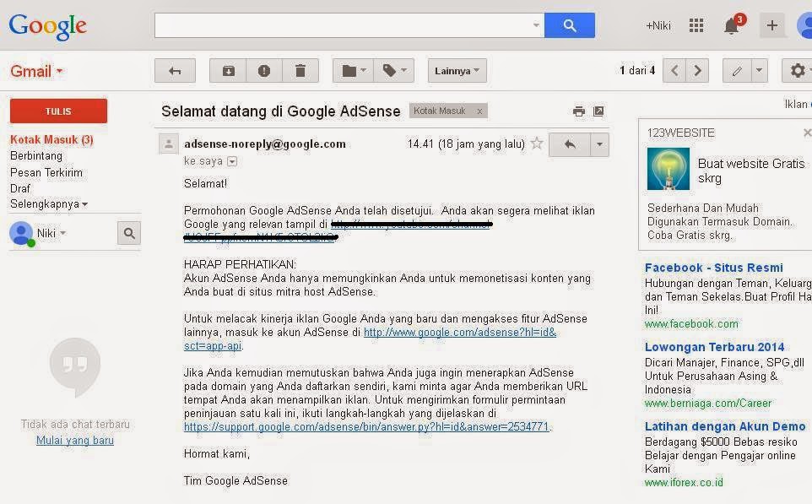Screen dimensions: 812x504
Task: Click the TULIS compose button
Action: point(58,111)
